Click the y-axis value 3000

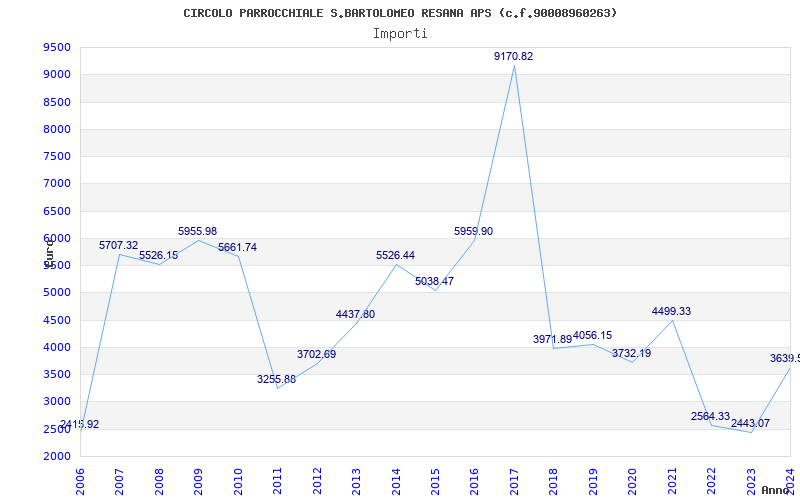click(x=57, y=402)
